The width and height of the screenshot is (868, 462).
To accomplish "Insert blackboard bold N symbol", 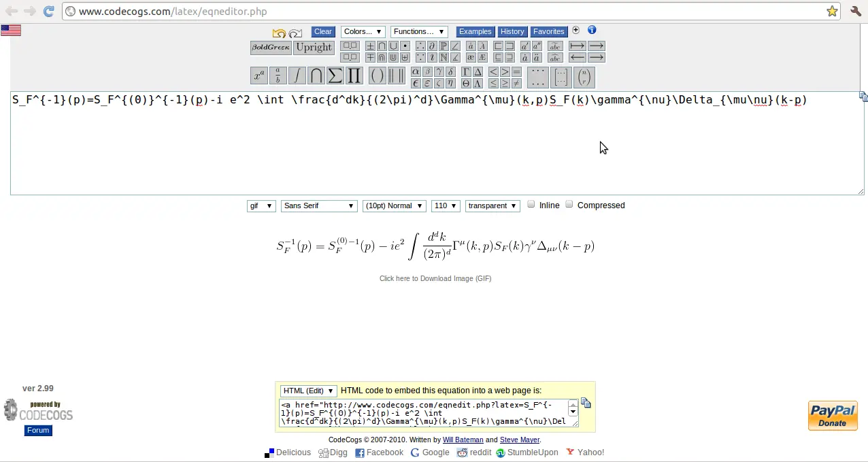I will [x=443, y=57].
